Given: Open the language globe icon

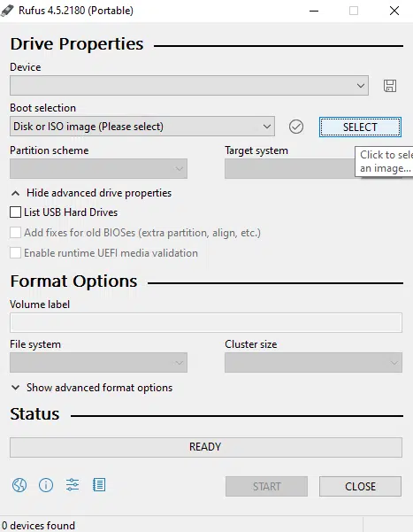Looking at the screenshot, I should (19, 485).
